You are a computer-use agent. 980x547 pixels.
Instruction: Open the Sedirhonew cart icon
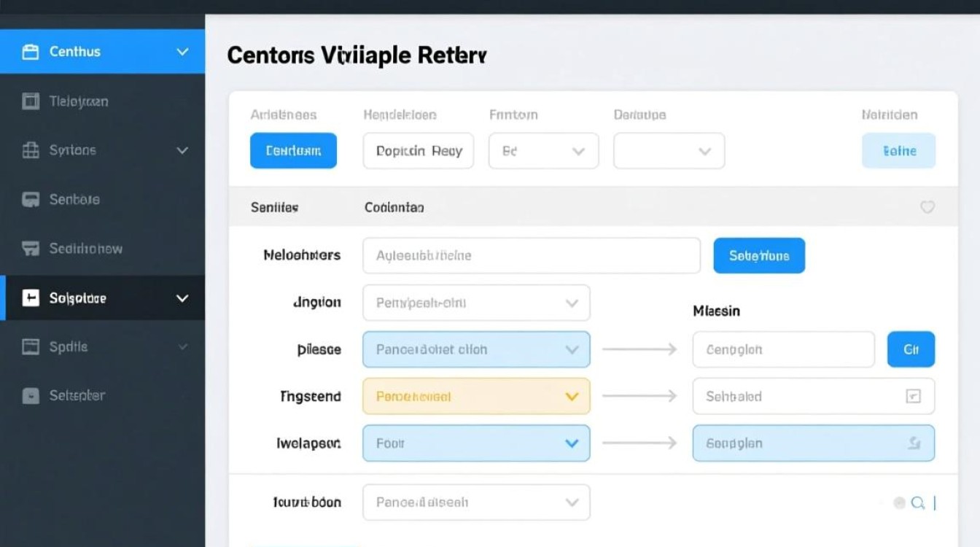click(30, 249)
